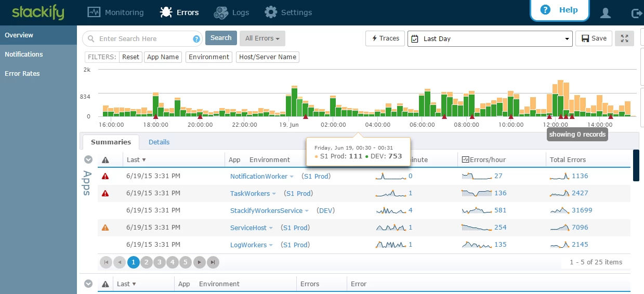Click the DEV environment for StackifyWorkersService

[x=326, y=210]
